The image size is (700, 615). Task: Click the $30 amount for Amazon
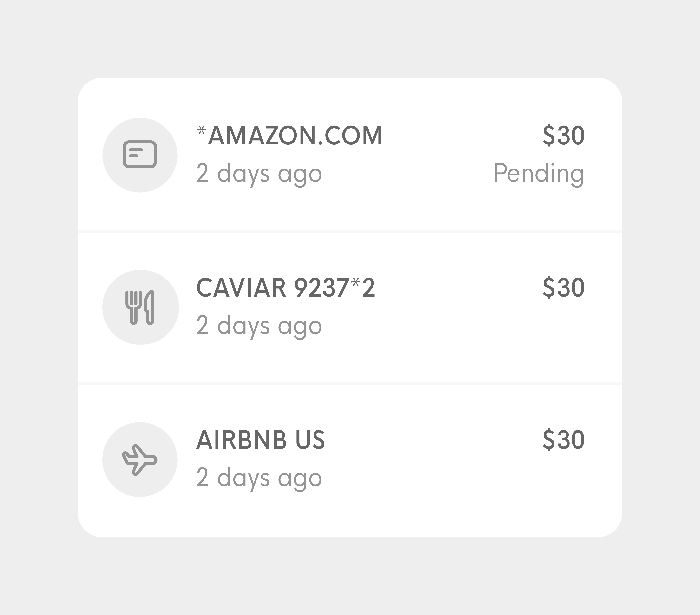click(564, 135)
